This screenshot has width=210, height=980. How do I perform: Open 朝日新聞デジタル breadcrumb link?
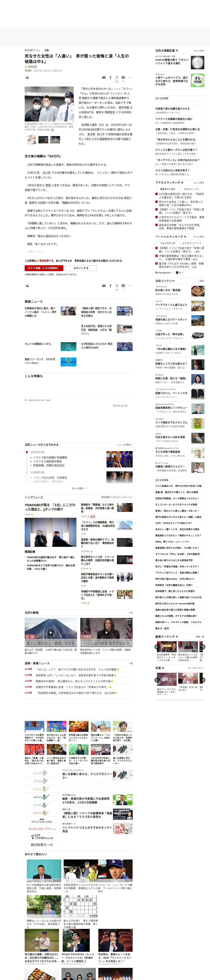click(32, 50)
